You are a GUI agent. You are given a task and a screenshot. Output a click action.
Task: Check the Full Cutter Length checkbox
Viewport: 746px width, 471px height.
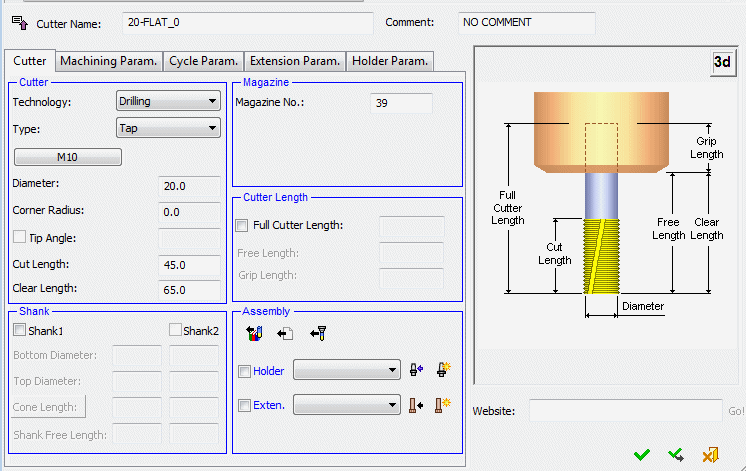tap(241, 225)
